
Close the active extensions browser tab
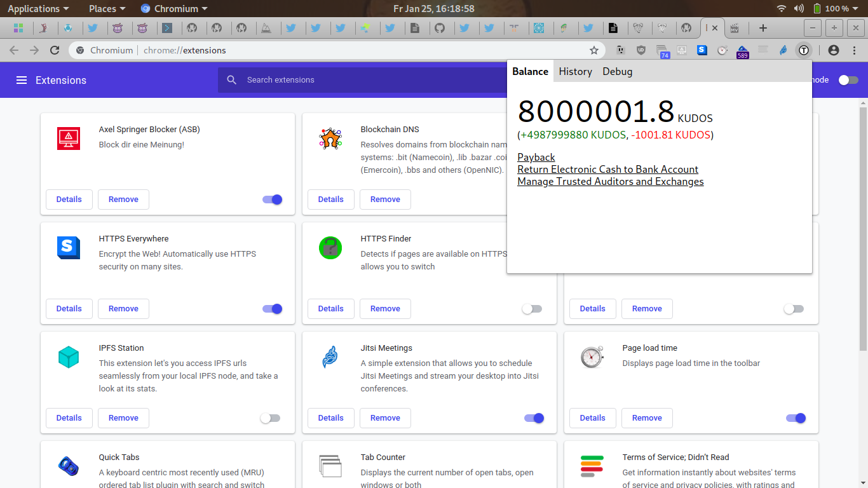point(715,28)
